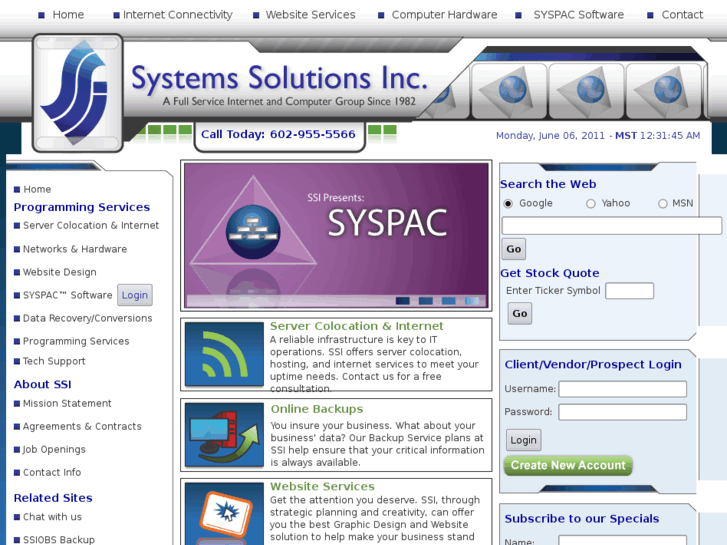
Task: Open Programming Services sidebar link
Action: click(76, 341)
